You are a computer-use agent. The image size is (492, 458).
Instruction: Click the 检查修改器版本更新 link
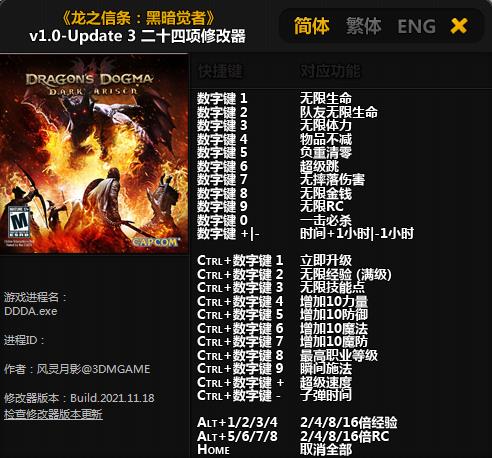(x=53, y=414)
